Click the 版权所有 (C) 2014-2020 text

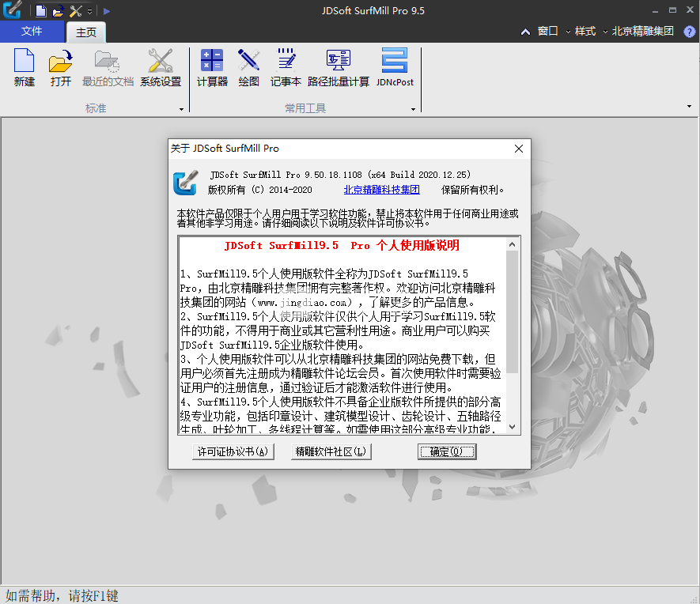pos(260,190)
